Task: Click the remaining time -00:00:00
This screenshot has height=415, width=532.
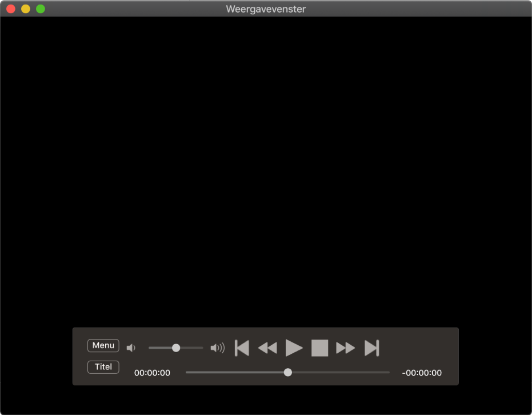Action: pos(422,373)
